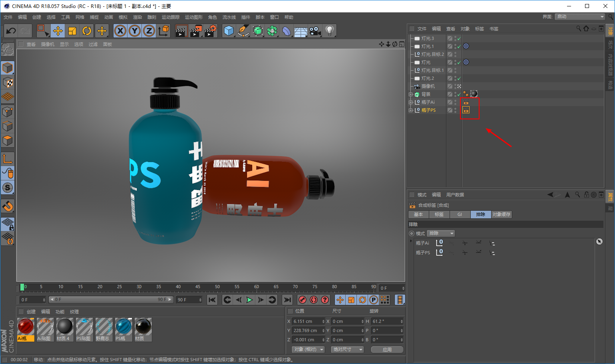Viewport: 615px width, 364px height.
Task: Expand the 瓶子Ai object tree
Action: (x=410, y=102)
